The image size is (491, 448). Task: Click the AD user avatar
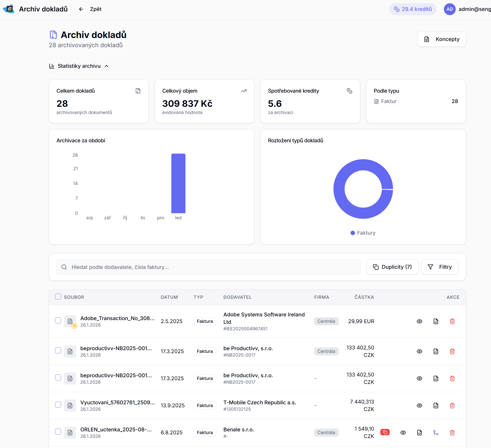click(x=450, y=9)
